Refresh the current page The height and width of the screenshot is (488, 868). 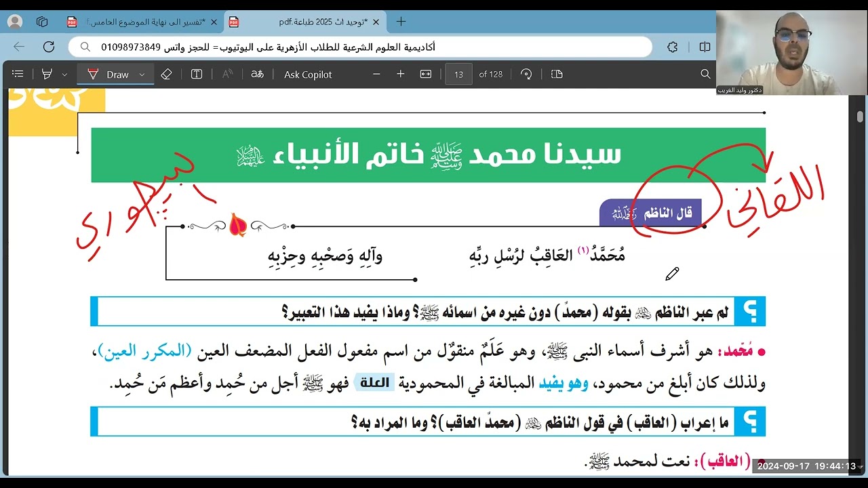coord(49,47)
